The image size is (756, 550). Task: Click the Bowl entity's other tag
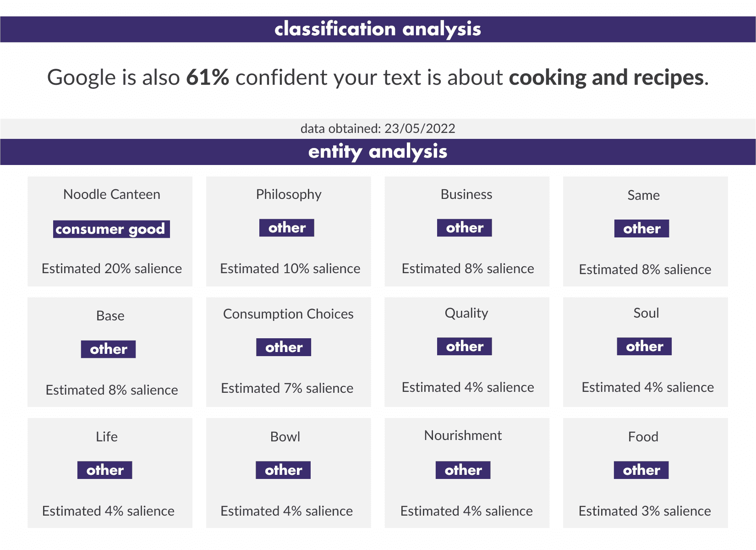(283, 470)
